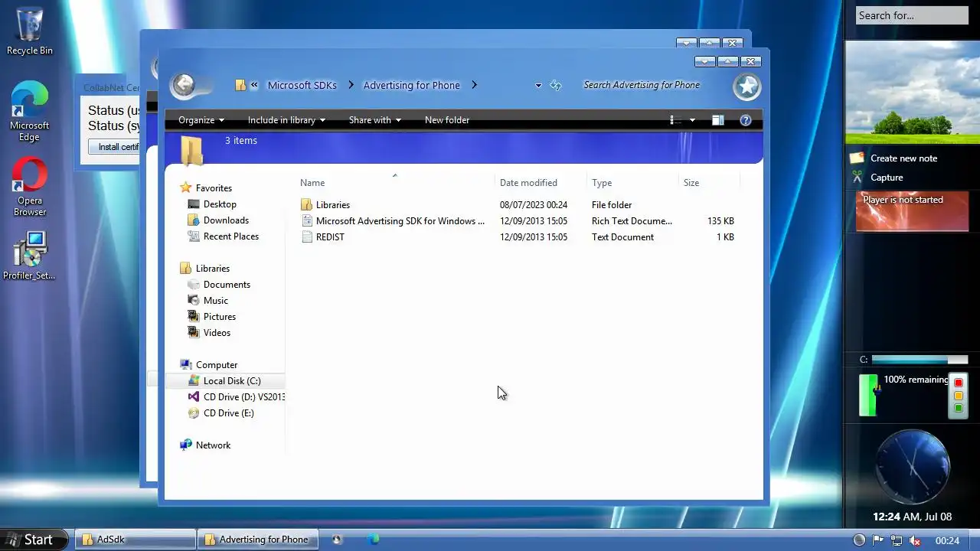Click the Player is not started gadget
Image resolution: width=980 pixels, height=551 pixels.
coord(912,211)
